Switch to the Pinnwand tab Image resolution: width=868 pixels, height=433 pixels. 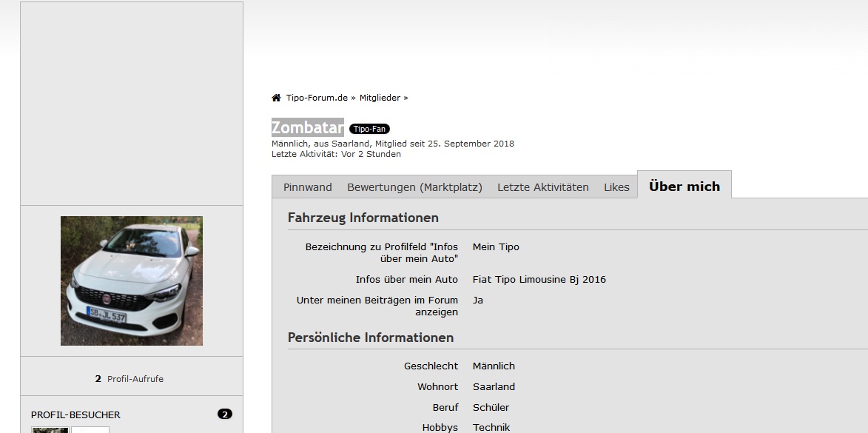(x=307, y=187)
